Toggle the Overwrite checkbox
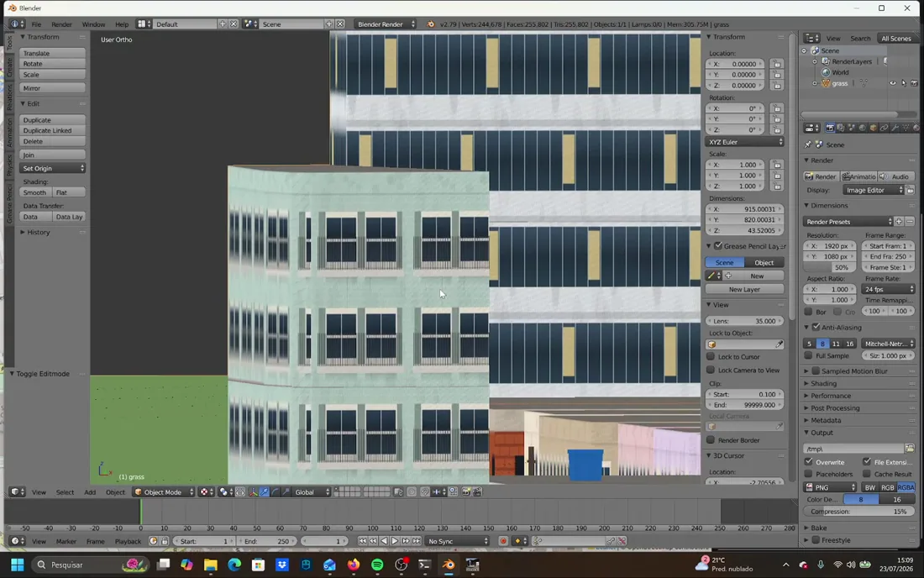 (808, 462)
